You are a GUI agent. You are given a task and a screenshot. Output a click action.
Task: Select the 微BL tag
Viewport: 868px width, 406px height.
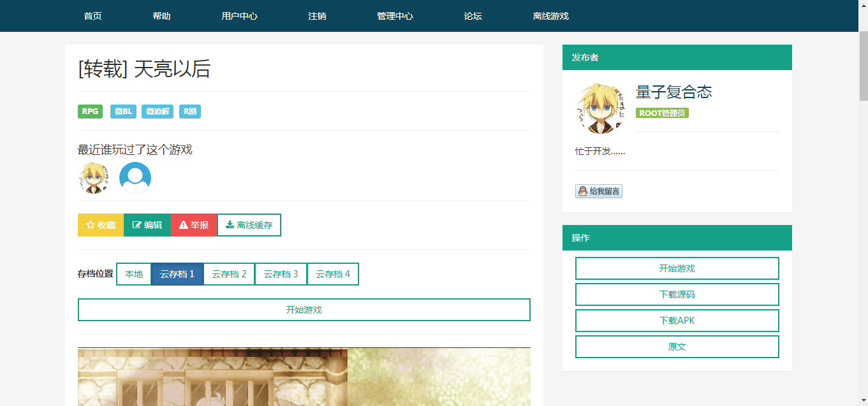click(x=124, y=112)
